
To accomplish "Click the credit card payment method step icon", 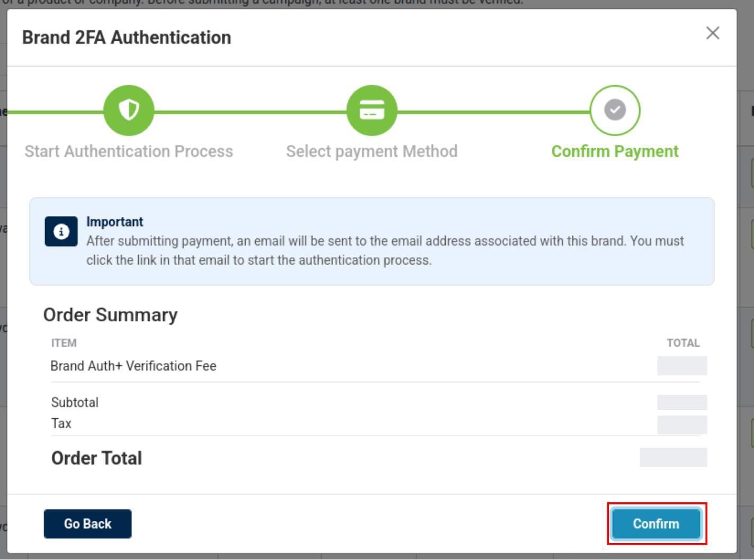I will click(372, 110).
